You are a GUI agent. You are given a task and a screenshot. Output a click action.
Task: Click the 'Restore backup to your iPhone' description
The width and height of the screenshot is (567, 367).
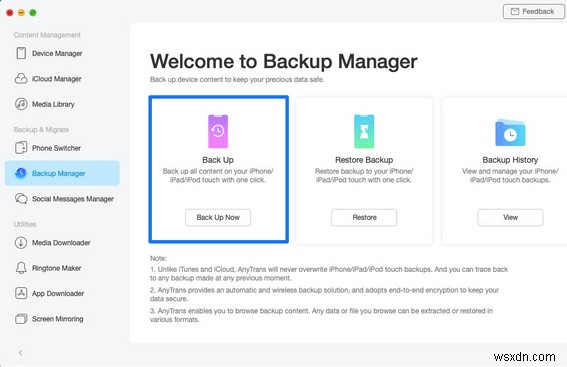(364, 175)
